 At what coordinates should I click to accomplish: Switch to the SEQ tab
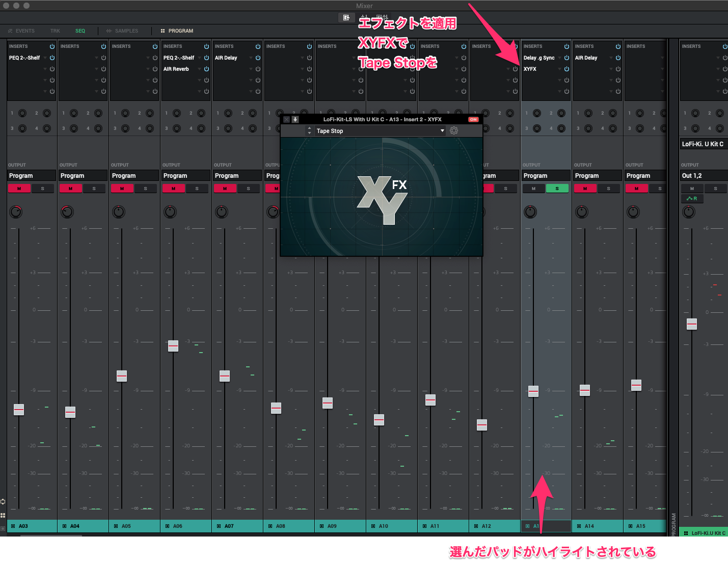click(80, 31)
